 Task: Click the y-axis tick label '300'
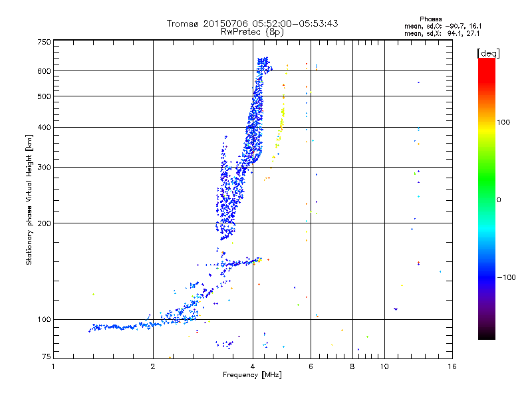(44, 168)
